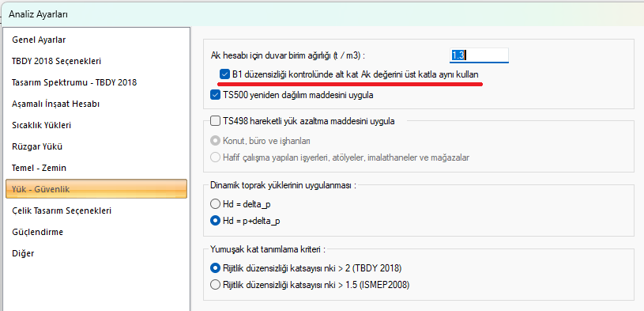The height and width of the screenshot is (311, 644).
Task: Click the Analiz Ayarları title bar
Action: [322, 14]
